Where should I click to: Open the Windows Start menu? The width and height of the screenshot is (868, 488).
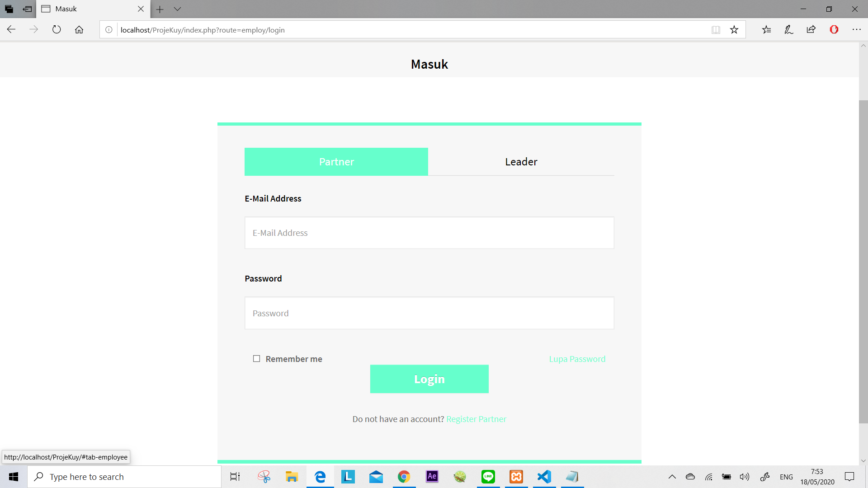(14, 477)
